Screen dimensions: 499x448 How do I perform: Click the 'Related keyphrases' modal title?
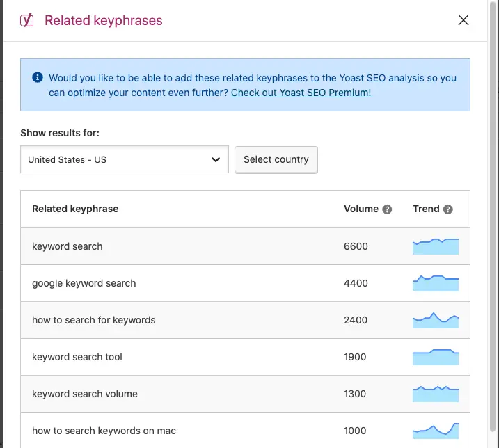pos(104,21)
